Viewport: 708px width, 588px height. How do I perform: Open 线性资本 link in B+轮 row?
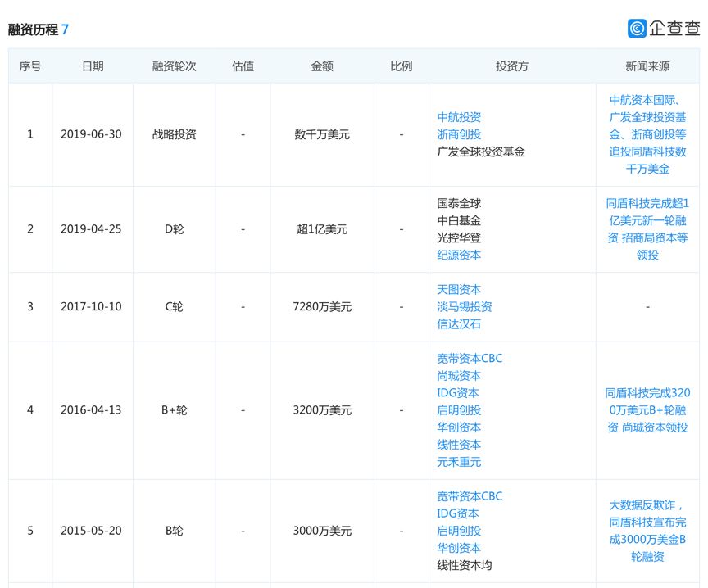[459, 445]
